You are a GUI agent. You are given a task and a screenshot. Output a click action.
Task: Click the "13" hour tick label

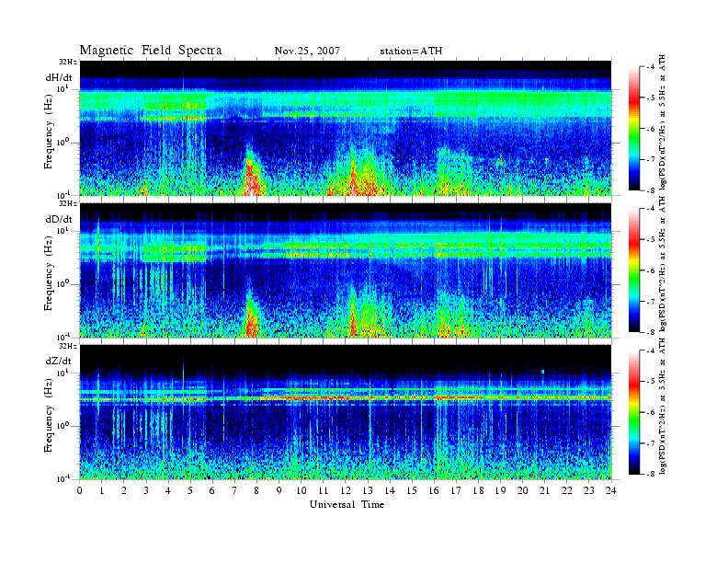click(368, 491)
